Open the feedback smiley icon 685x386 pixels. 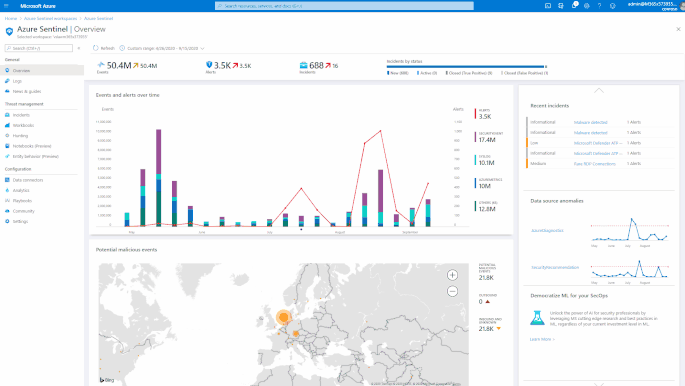click(x=612, y=6)
